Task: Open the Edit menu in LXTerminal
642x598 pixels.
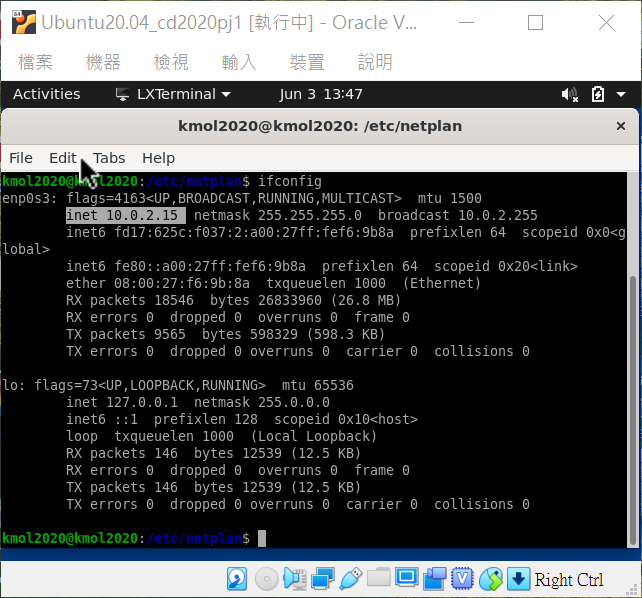Action: tap(63, 158)
